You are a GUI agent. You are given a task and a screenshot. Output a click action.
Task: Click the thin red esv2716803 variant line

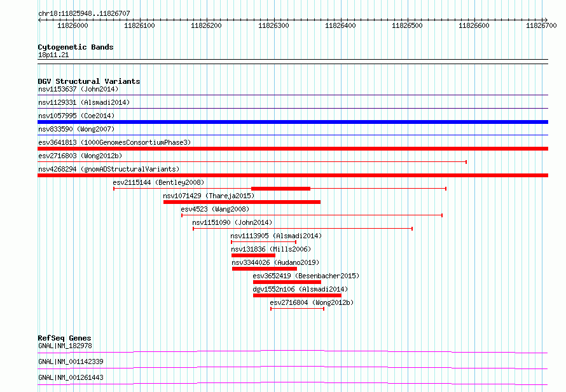pyautogui.click(x=252, y=162)
